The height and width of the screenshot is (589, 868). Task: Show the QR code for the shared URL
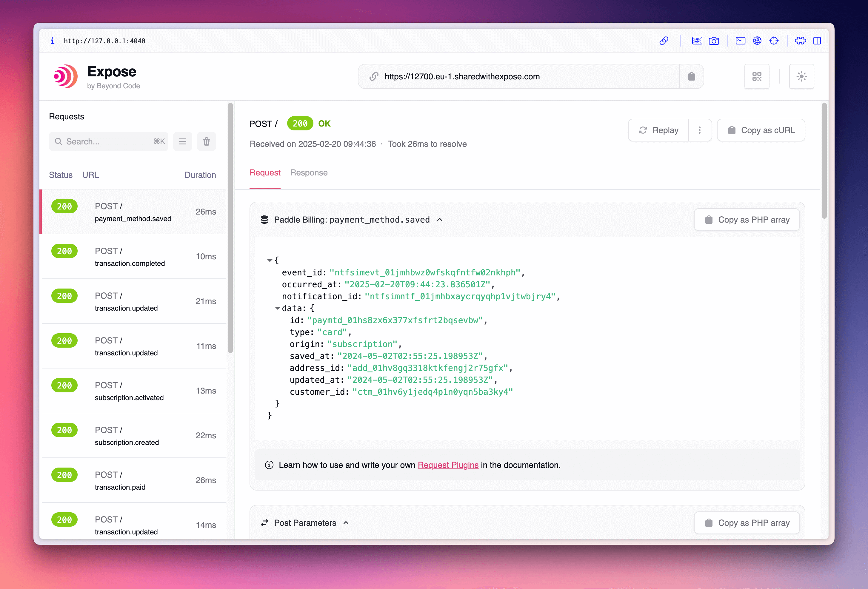click(x=757, y=76)
